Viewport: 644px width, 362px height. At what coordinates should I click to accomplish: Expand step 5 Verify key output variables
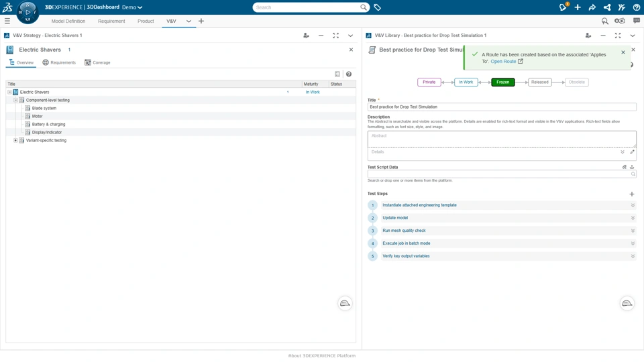[633, 256]
